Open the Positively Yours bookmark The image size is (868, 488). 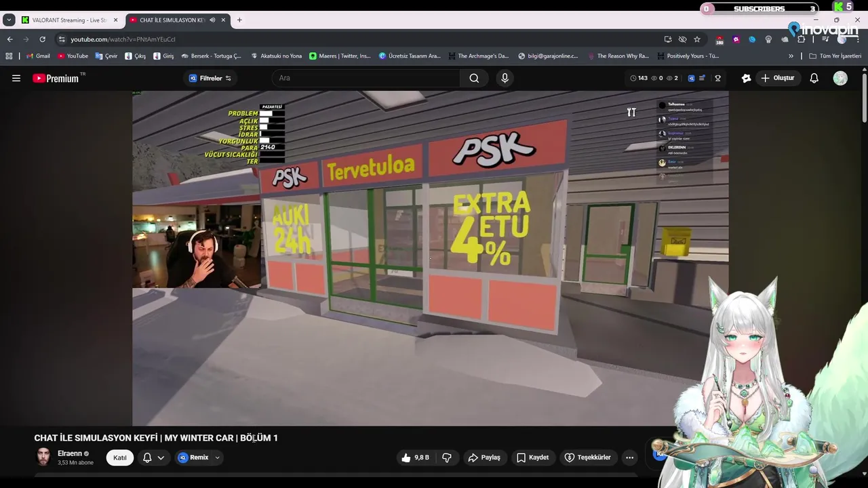688,56
